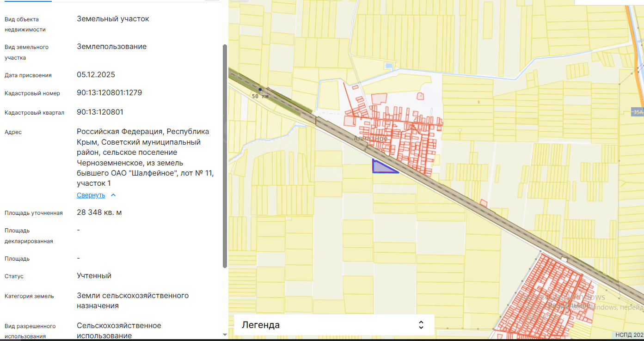
Task: Click the area value 28 348 кв. м
Action: tap(99, 213)
